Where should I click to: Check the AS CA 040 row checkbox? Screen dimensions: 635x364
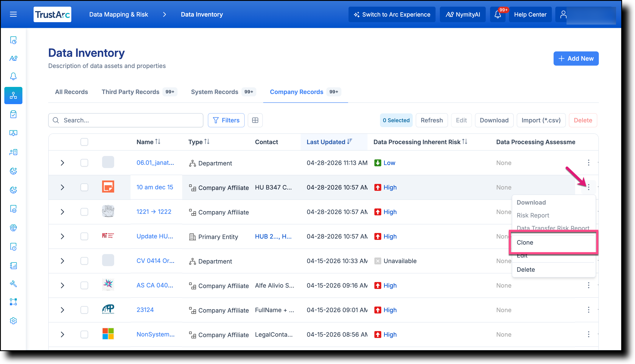(x=84, y=285)
